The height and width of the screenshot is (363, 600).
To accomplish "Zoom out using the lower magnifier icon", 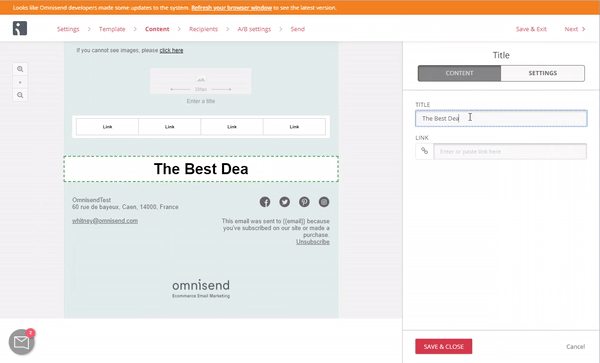I will click(20, 95).
